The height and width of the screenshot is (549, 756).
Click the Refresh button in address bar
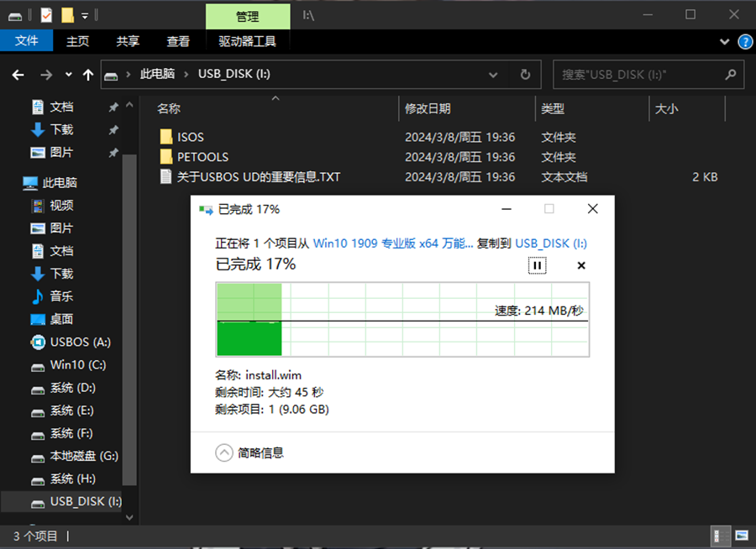[x=525, y=75]
